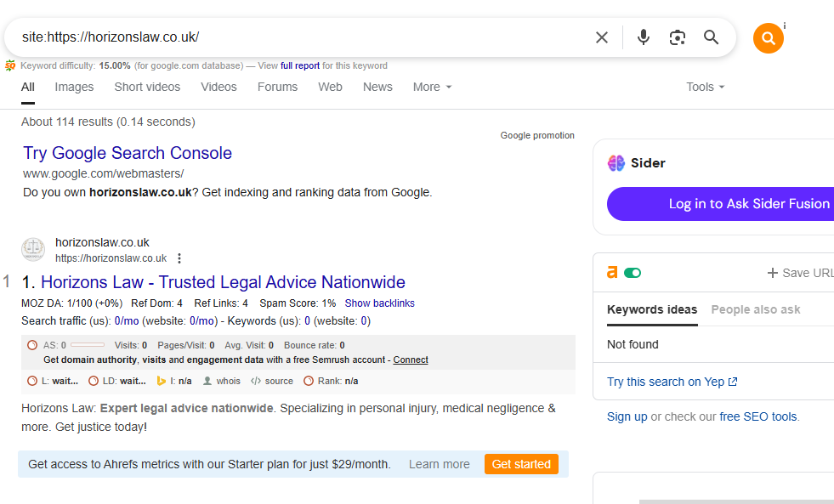
Task: Expand the More search filters dropdown
Action: tap(433, 87)
